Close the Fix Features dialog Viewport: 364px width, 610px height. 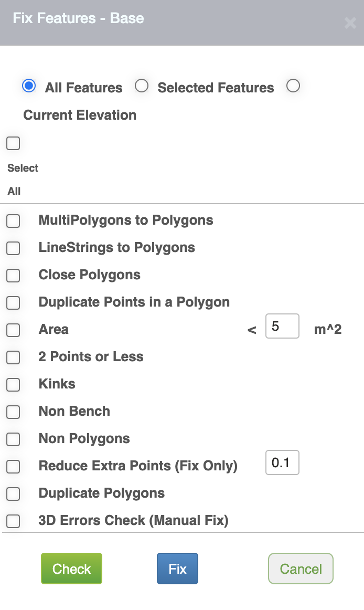(350, 23)
